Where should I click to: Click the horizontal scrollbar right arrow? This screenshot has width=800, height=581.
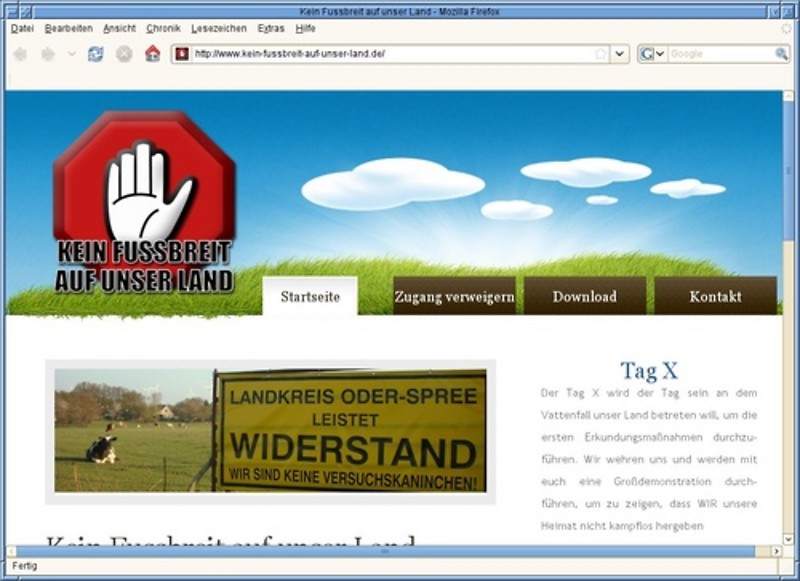coord(776,551)
